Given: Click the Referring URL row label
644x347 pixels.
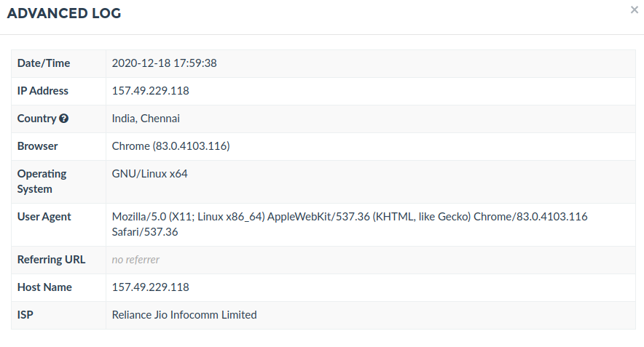Looking at the screenshot, I should (51, 260).
